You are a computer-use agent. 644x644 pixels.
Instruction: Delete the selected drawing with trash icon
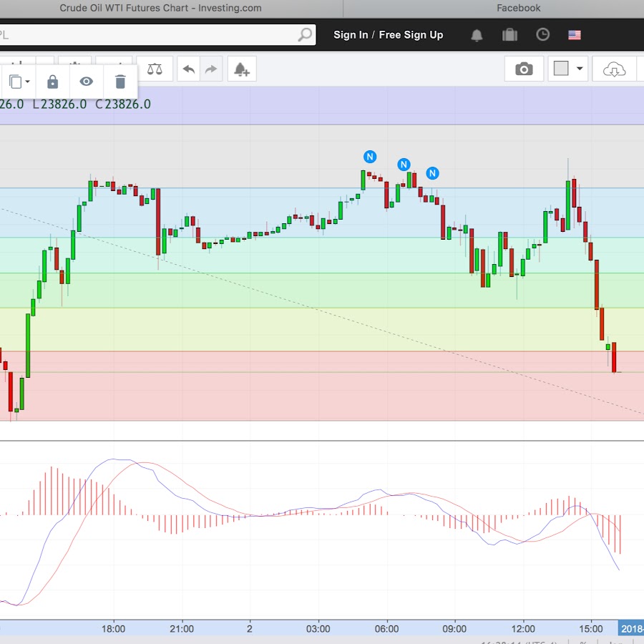click(x=120, y=82)
